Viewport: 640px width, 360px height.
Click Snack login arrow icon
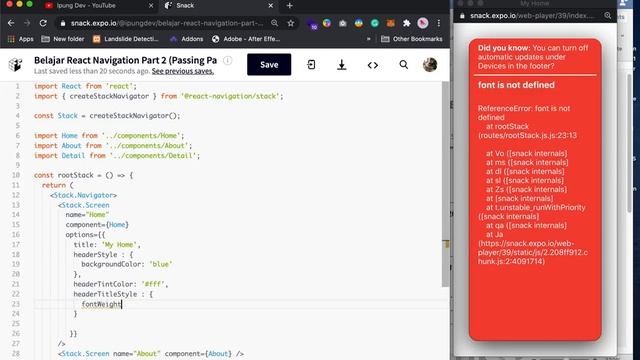click(311, 64)
